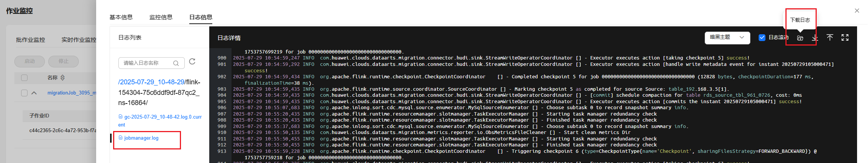Jump to top of the log
868x163 pixels.
[x=830, y=38]
